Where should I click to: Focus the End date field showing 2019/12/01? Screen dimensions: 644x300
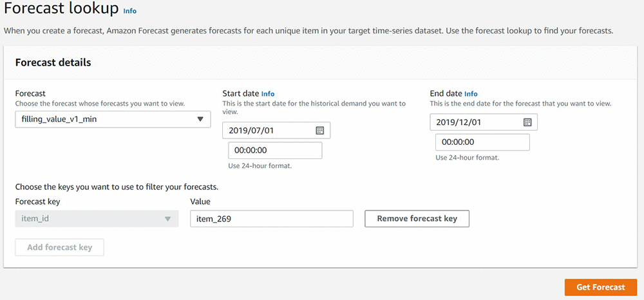point(484,122)
